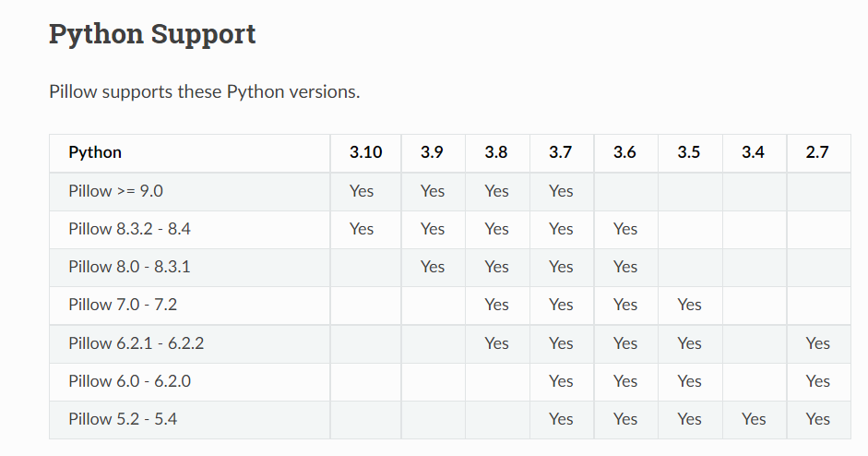This screenshot has height=456, width=868.
Task: Select the 3.10 column header
Action: point(365,152)
